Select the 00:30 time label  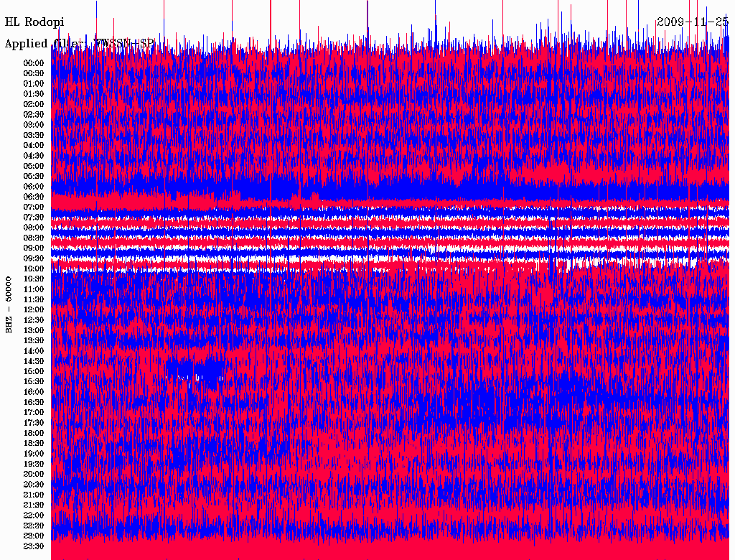[34, 74]
